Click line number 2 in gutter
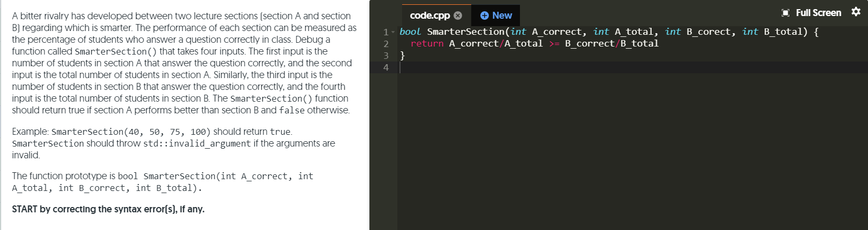The image size is (868, 230). click(386, 44)
